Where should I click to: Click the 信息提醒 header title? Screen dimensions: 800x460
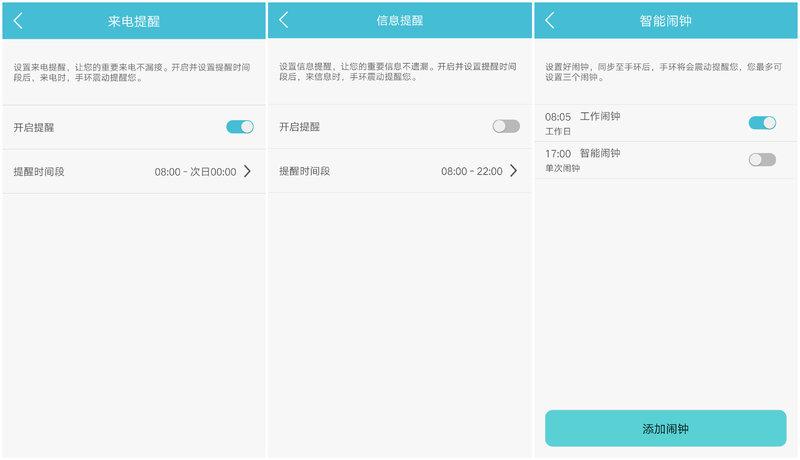(x=399, y=20)
